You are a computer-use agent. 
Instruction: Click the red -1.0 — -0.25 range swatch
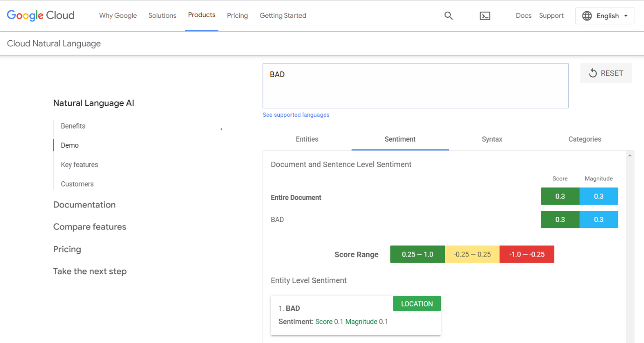point(526,255)
